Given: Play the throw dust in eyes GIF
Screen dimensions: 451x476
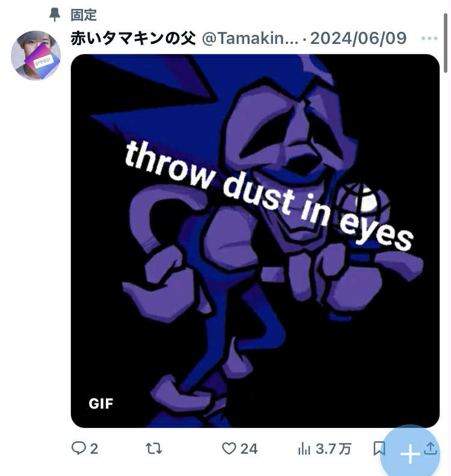Looking at the screenshot, I should tap(255, 241).
